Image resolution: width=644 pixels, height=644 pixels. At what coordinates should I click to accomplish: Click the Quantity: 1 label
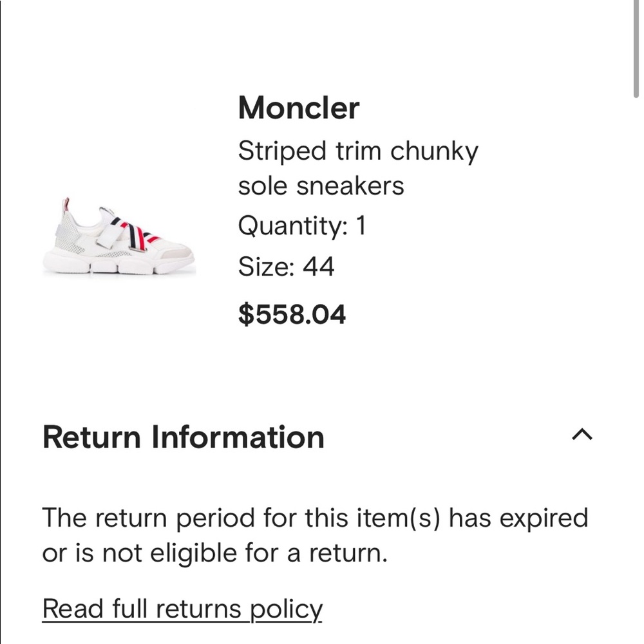click(x=300, y=225)
